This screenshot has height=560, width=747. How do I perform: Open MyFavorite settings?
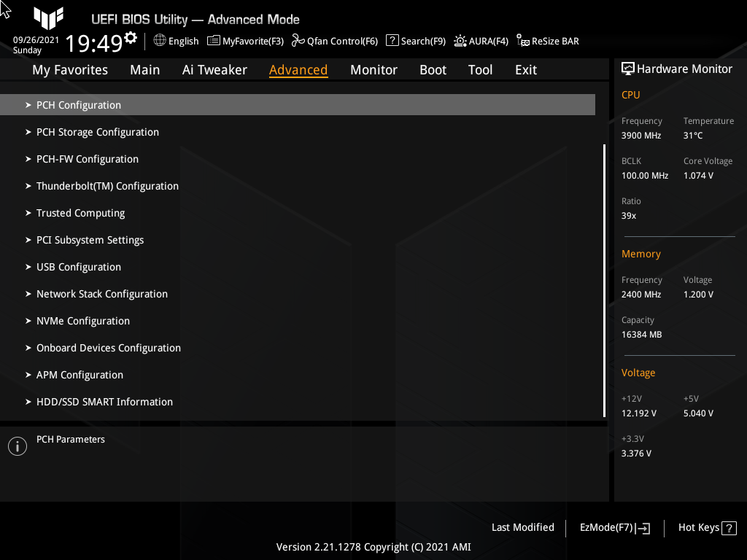point(245,41)
